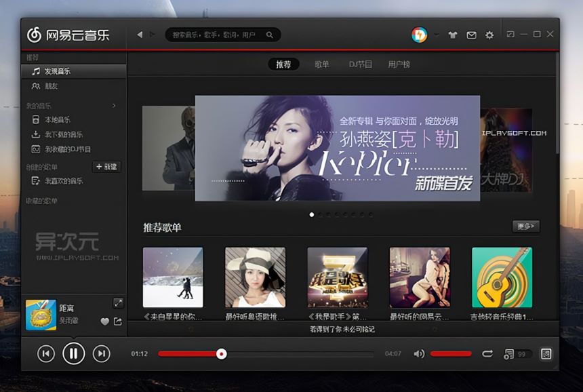Go forward with the right arrow
Screen dimensions: 583x392
pos(153,35)
